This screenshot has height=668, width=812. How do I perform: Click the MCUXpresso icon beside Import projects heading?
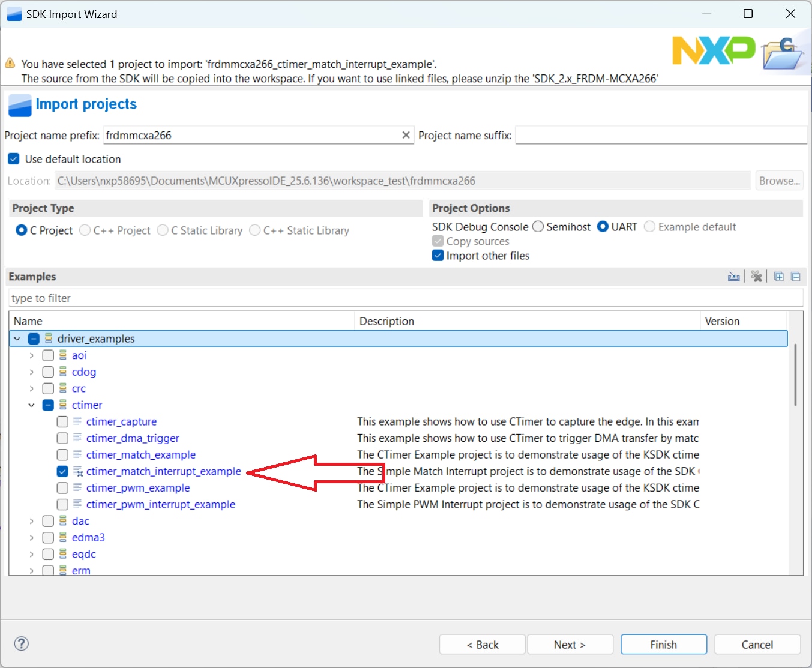(x=19, y=105)
